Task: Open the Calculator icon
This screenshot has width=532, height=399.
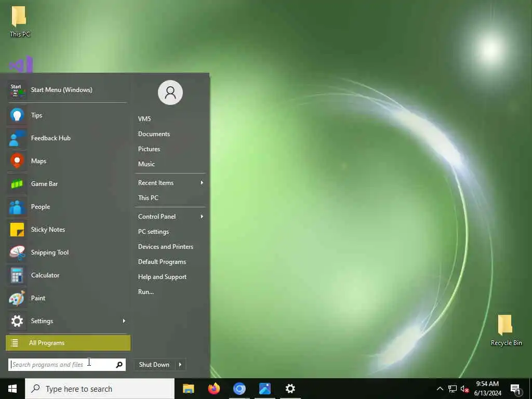Action: click(x=17, y=275)
